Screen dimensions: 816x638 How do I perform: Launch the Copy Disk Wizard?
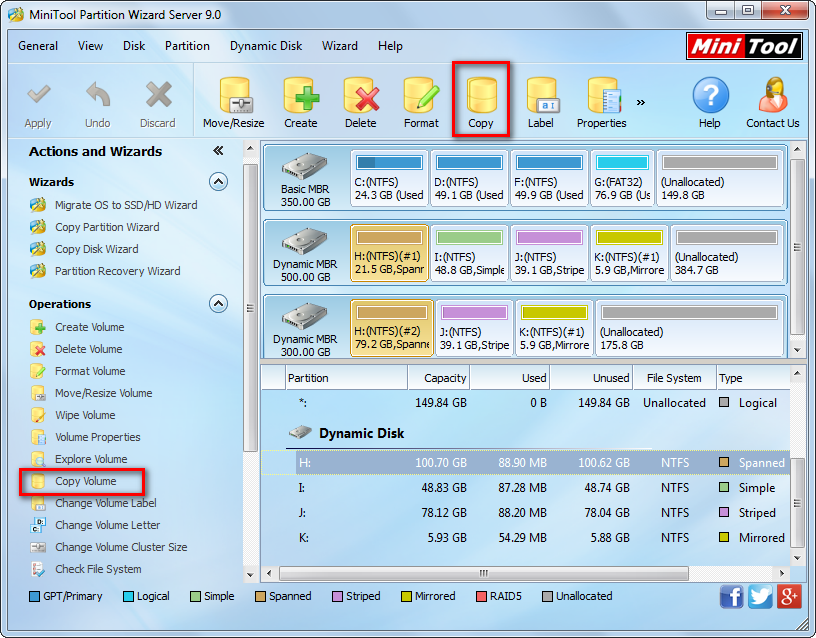point(84,249)
